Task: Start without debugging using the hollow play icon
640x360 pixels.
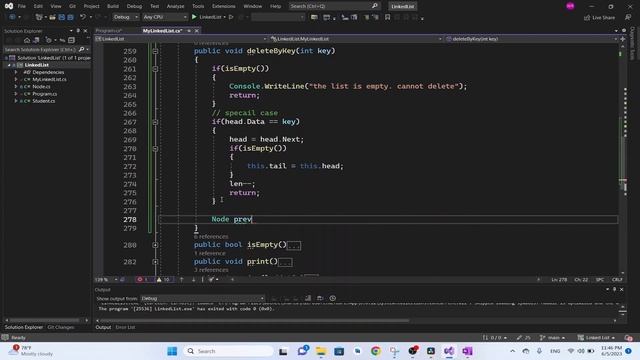Action: tap(231, 17)
